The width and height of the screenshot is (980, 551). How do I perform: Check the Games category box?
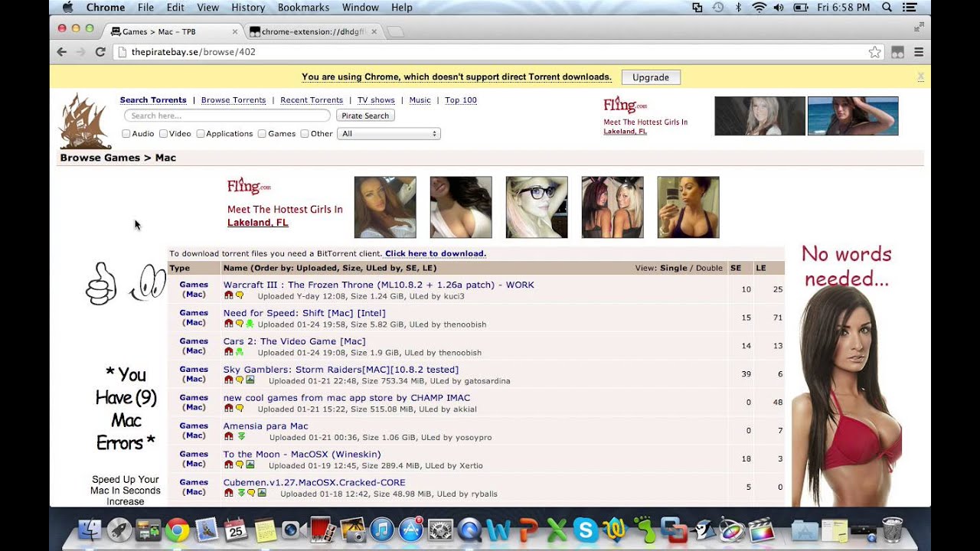262,133
